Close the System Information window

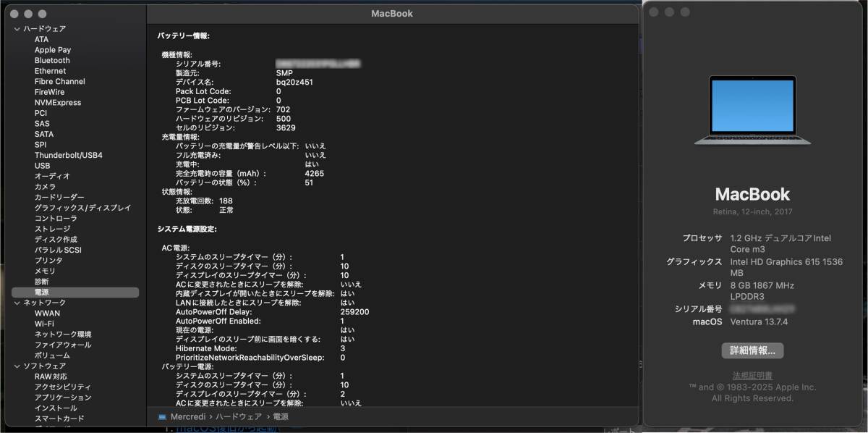(x=14, y=14)
